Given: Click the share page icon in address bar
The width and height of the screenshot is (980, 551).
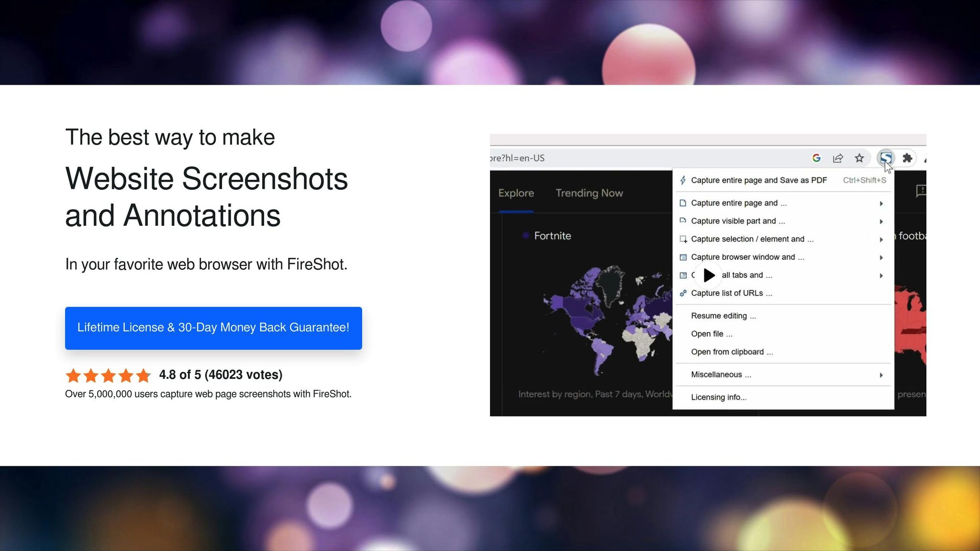Looking at the screenshot, I should 838,158.
